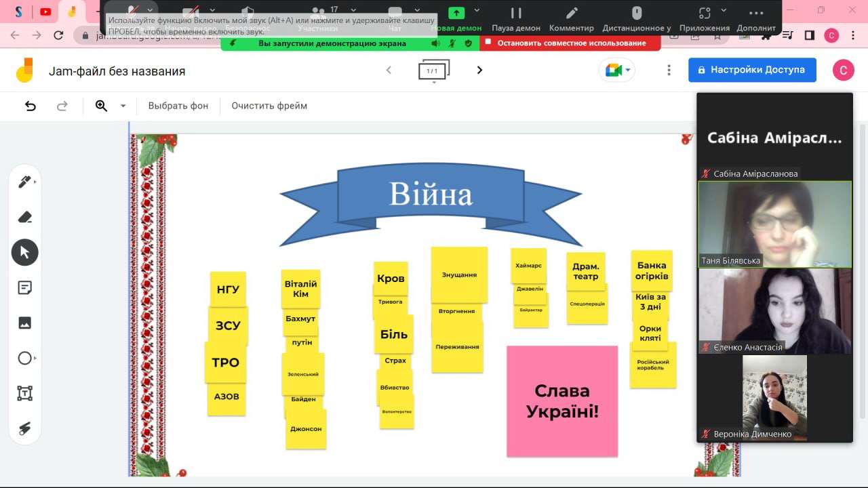
Task: Click the Настройки Доступа share button
Action: pyautogui.click(x=751, y=70)
